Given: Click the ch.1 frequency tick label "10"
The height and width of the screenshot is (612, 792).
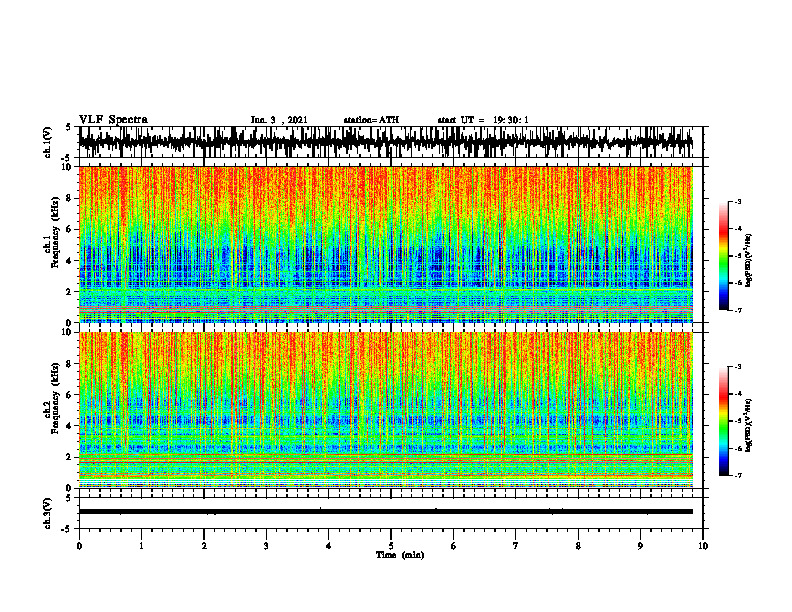Looking at the screenshot, I should [x=67, y=167].
